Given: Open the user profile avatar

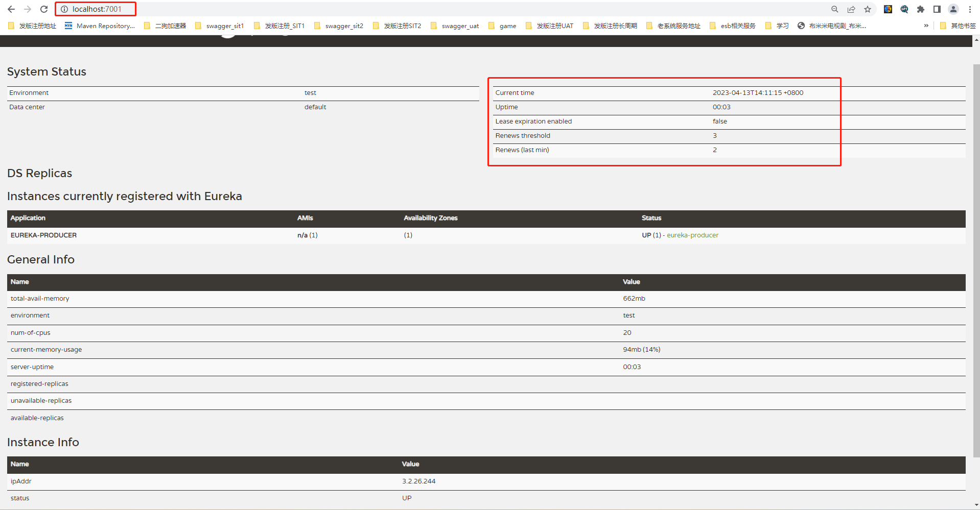Looking at the screenshot, I should click(x=953, y=9).
